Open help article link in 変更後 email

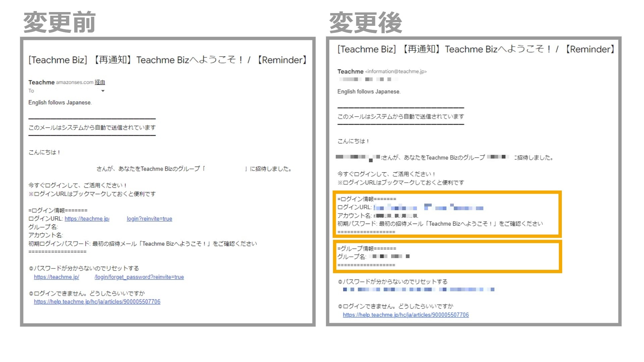tap(406, 315)
